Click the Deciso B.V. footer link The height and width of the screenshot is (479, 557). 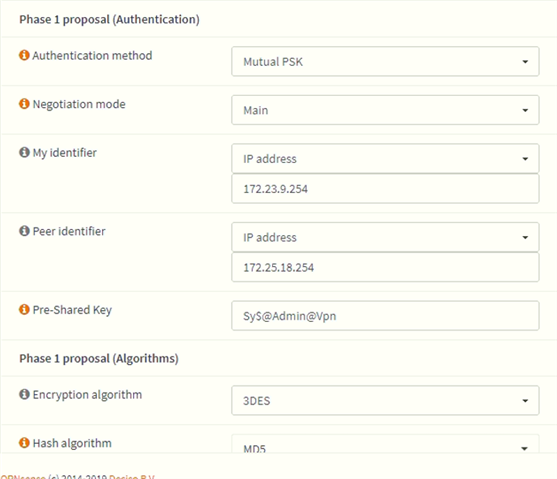[132, 477]
